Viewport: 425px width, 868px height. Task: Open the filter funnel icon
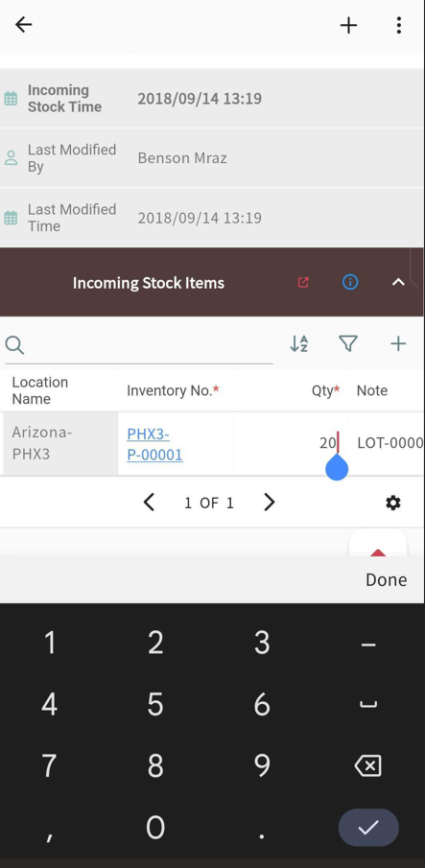(347, 343)
